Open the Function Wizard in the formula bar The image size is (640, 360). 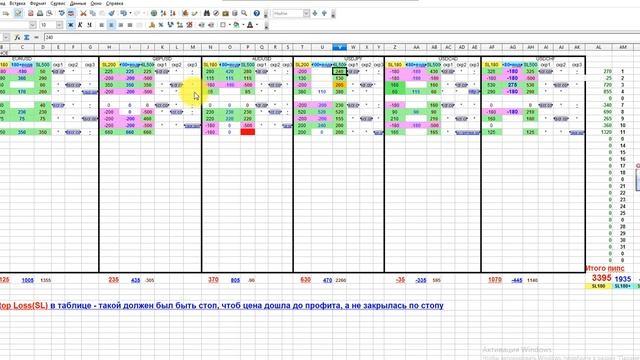click(x=17, y=37)
